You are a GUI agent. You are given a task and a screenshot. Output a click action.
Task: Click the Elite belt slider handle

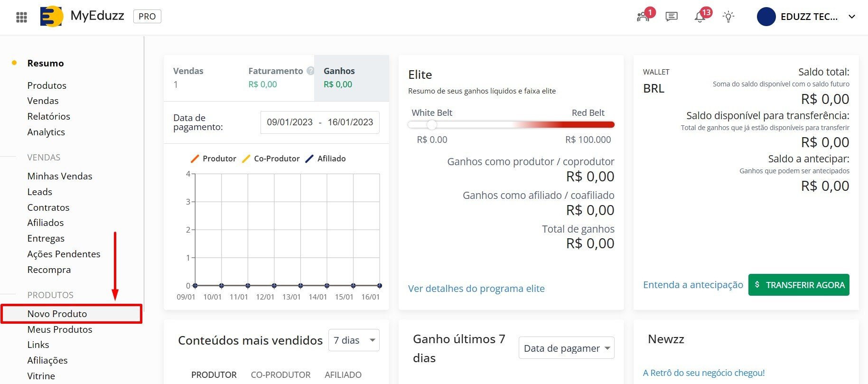(x=431, y=125)
